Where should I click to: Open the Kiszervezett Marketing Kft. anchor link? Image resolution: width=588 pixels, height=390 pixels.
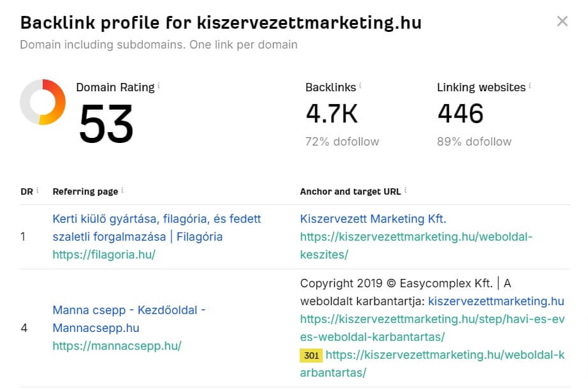pos(373,218)
